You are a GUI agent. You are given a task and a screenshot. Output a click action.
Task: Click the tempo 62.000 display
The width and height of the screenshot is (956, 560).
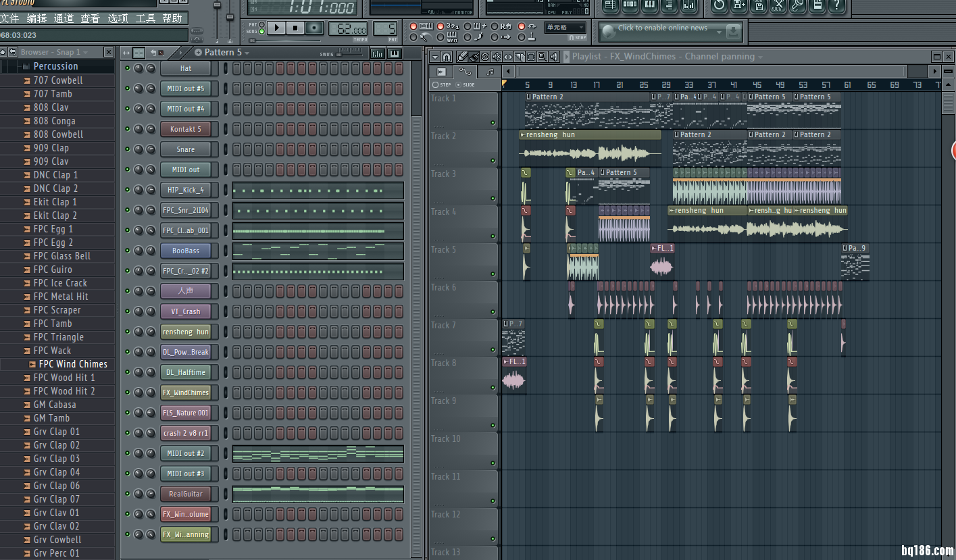pos(348,28)
